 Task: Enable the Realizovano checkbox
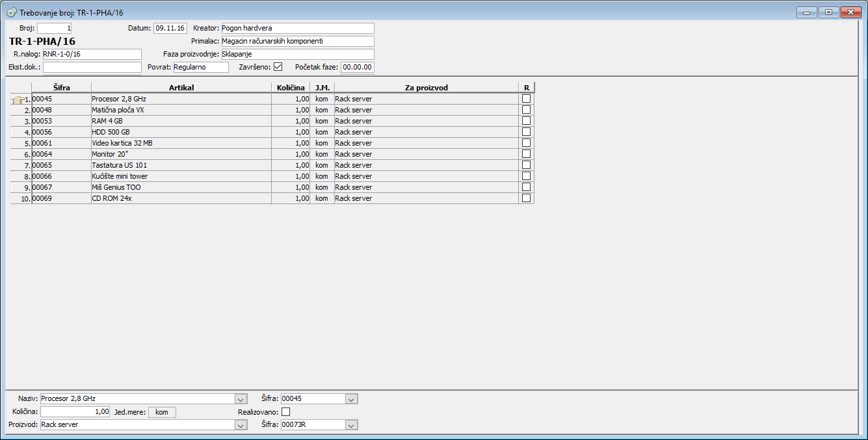coord(285,411)
